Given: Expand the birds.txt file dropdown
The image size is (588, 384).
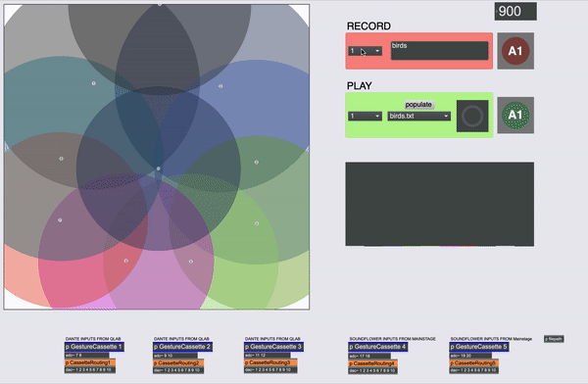Looking at the screenshot, I should 418,116.
